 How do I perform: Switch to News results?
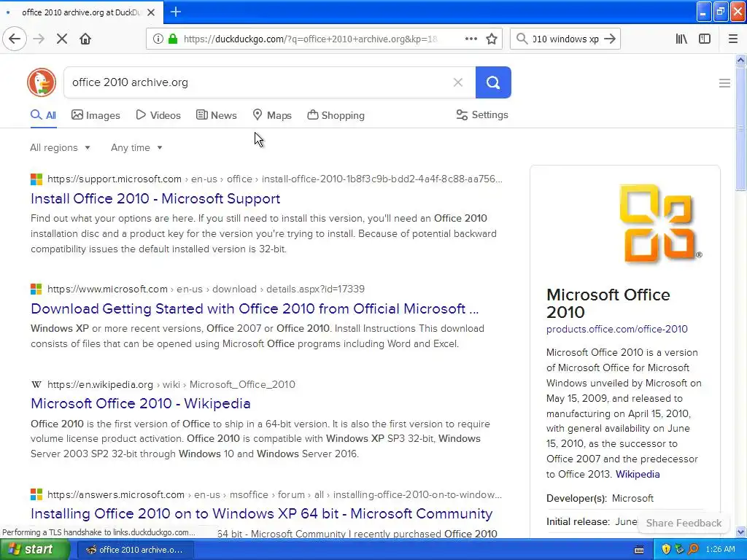click(x=217, y=115)
